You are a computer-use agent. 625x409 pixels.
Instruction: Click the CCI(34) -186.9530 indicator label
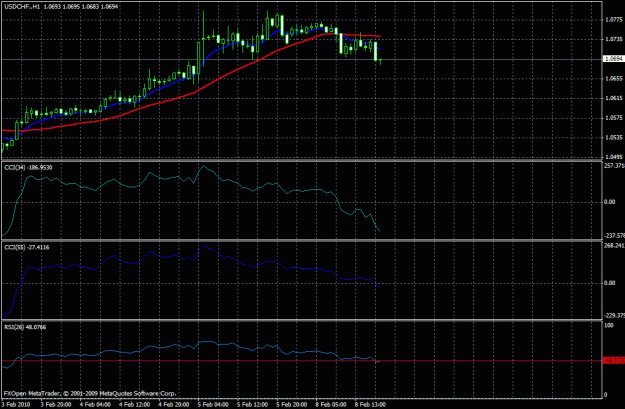[28, 168]
